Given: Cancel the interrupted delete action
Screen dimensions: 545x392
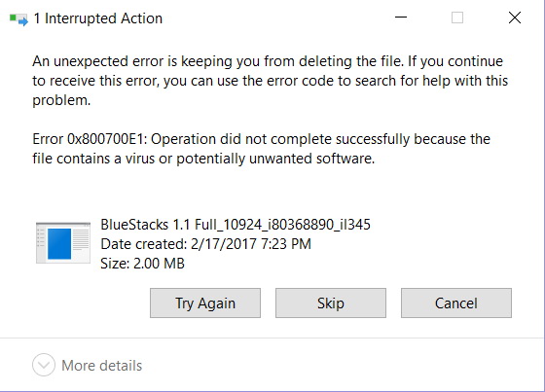Looking at the screenshot, I should [x=456, y=303].
